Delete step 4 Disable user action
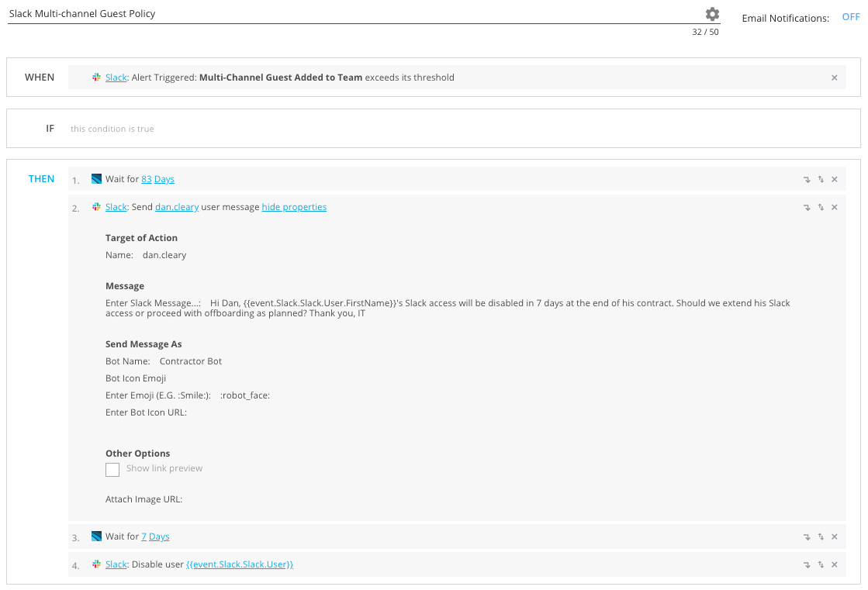 coord(834,565)
